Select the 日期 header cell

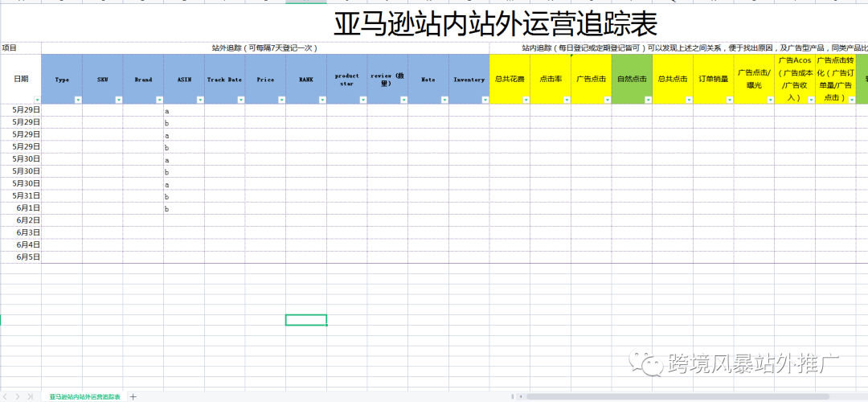[20, 79]
